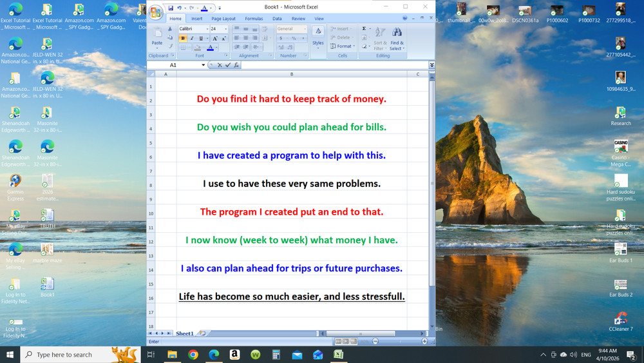
Task: Click the Insert Worksheet tab icon
Action: [x=202, y=333]
